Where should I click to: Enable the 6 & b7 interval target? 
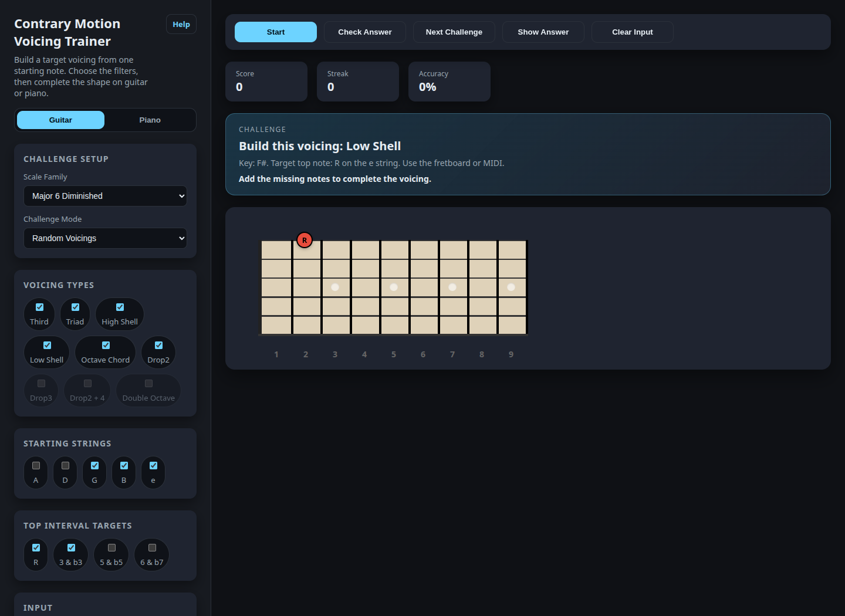tap(152, 547)
